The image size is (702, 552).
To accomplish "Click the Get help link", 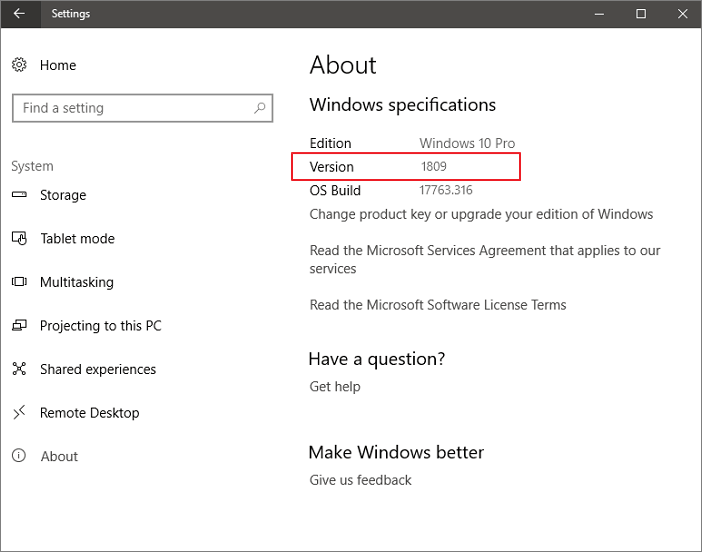I will click(x=335, y=387).
